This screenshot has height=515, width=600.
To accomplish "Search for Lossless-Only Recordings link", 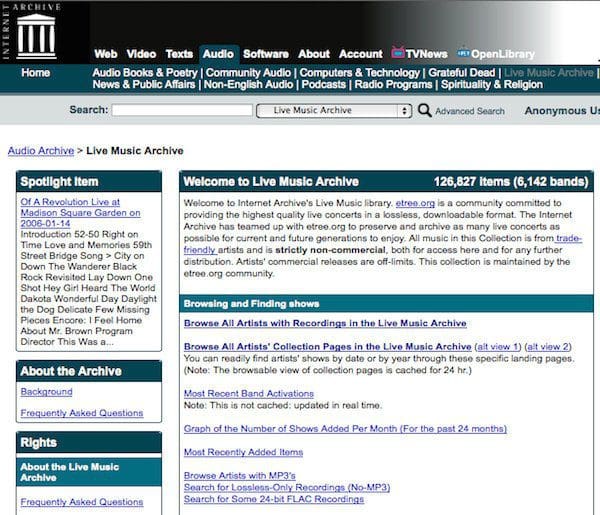I will click(x=287, y=487).
